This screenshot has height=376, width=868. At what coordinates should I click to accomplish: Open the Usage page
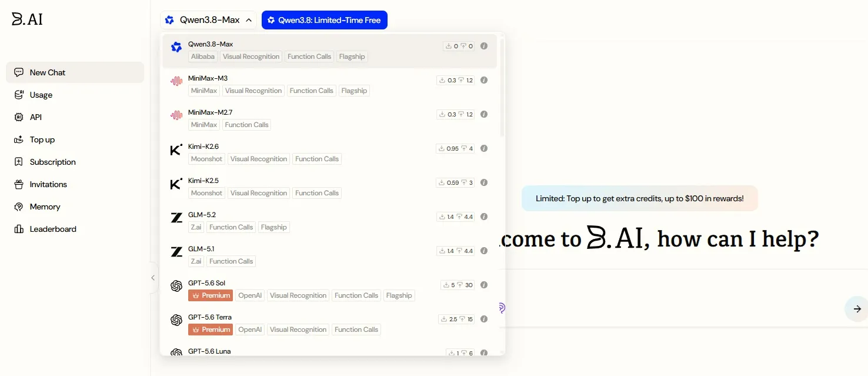pyautogui.click(x=75, y=95)
